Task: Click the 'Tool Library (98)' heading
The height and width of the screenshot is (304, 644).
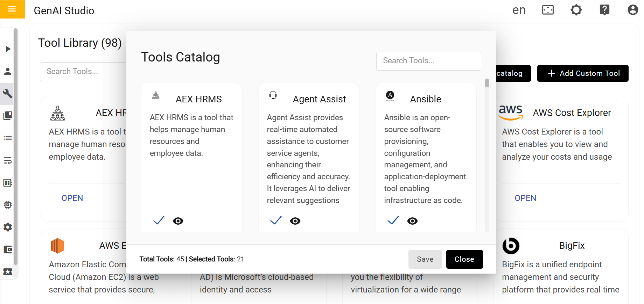Action: (x=80, y=43)
